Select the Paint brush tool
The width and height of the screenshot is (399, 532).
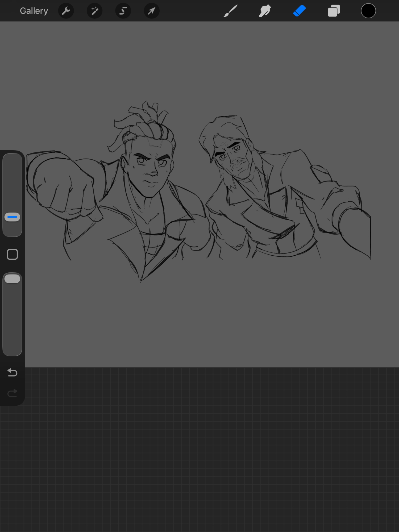(230, 11)
